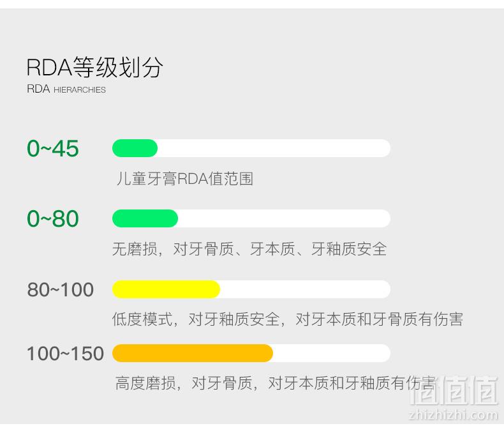Click the yellow fill of 80~100 bar
The image size is (504, 426).
pos(166,289)
